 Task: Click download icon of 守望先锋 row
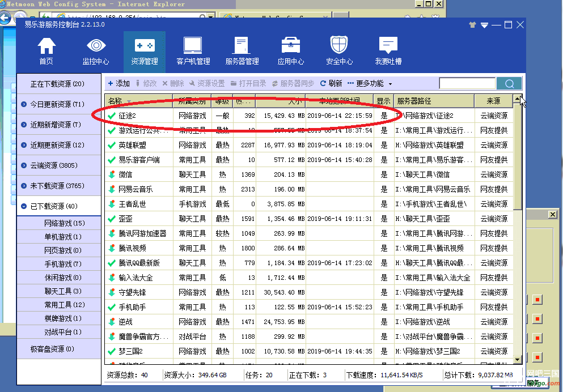[112, 292]
